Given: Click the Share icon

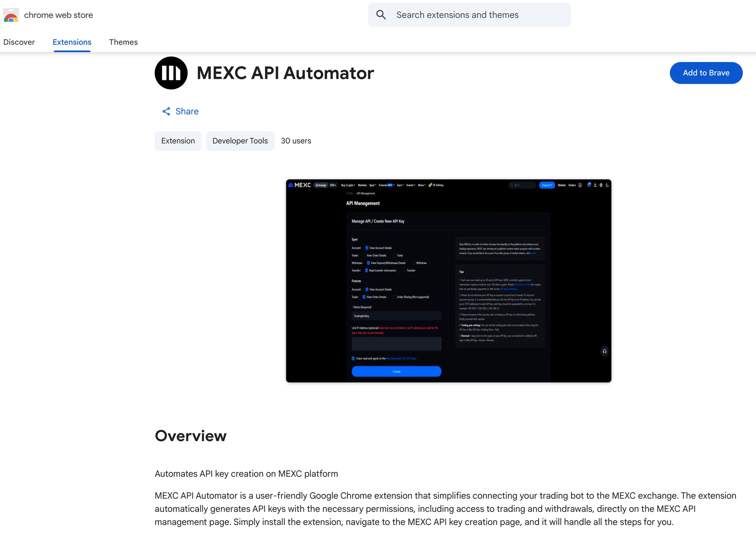Looking at the screenshot, I should coord(166,111).
